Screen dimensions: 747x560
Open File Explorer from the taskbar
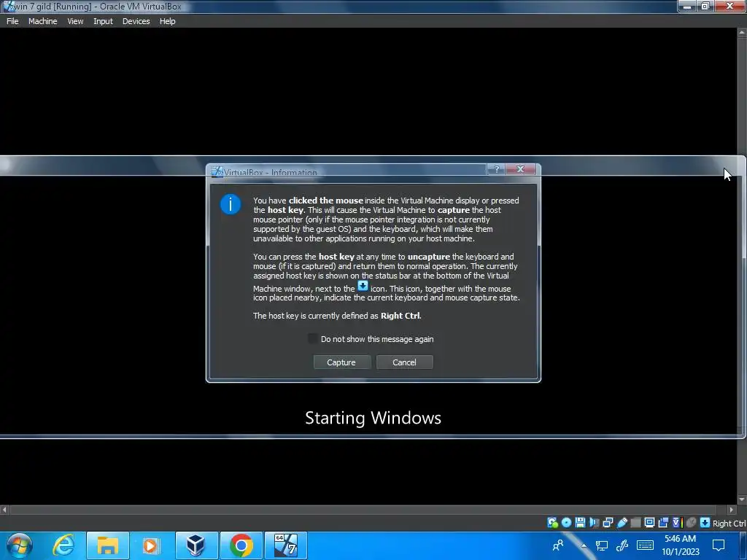point(108,545)
